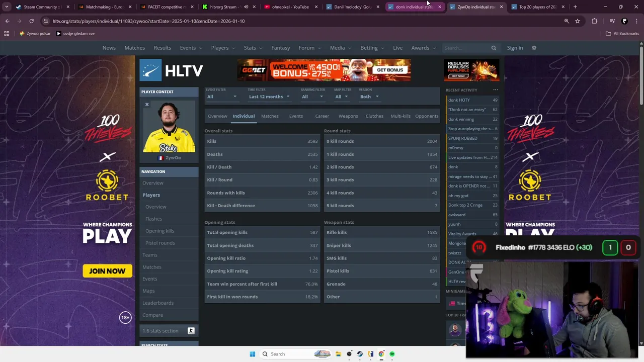
Task: Close the player context with X
Action: (147, 105)
